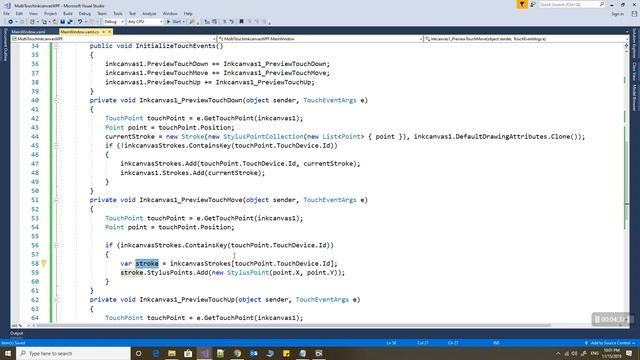This screenshot has height=360, width=640.
Task: Open the project navigation dropdown in the editor
Action: tap(114, 39)
